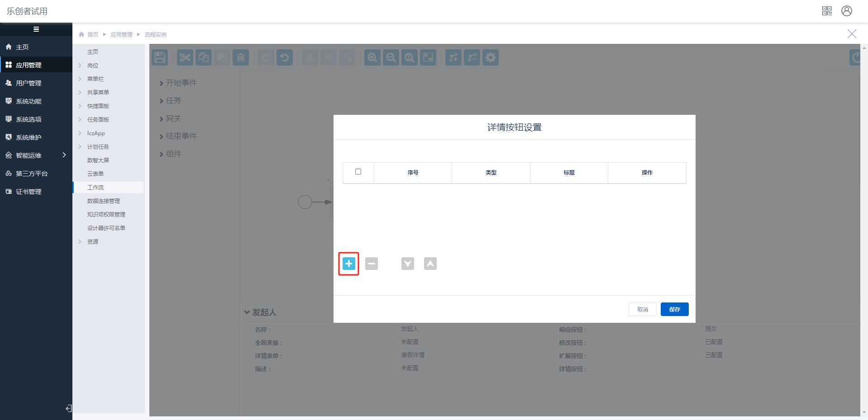Click the copy icon in the toolbar
The image size is (868, 420).
[x=204, y=57]
